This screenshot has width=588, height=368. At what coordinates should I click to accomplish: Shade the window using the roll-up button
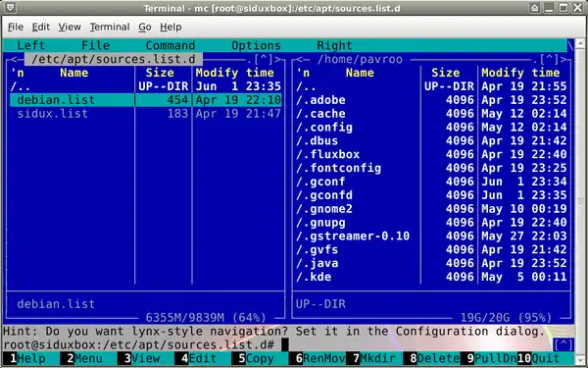[535, 8]
